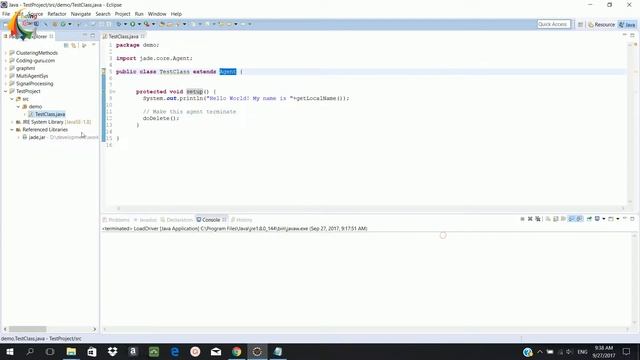Minimize the Package Explorer view
640x360 pixels.
pyautogui.click(x=85, y=36)
